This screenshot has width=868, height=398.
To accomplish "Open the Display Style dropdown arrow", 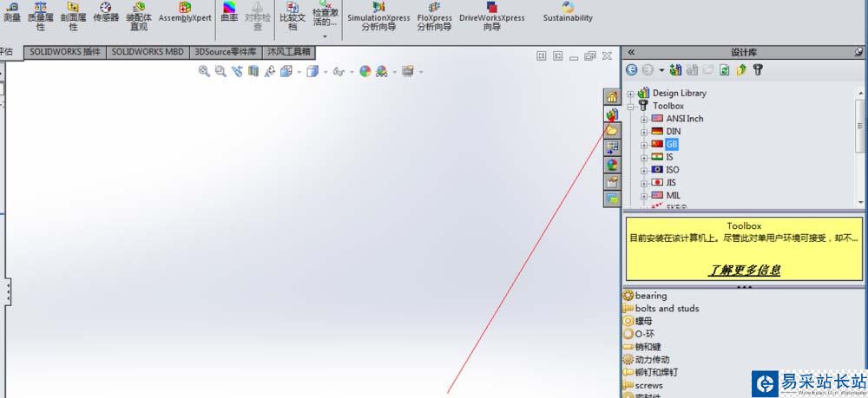I will (325, 72).
